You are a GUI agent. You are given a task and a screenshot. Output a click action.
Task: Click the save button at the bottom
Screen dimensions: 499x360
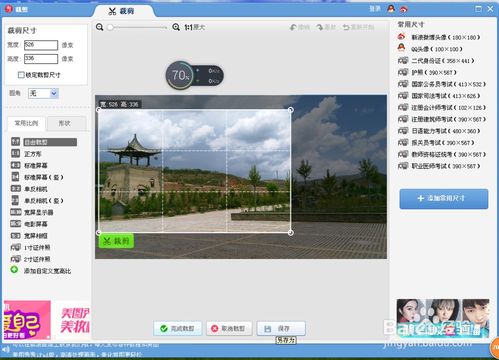(281, 328)
